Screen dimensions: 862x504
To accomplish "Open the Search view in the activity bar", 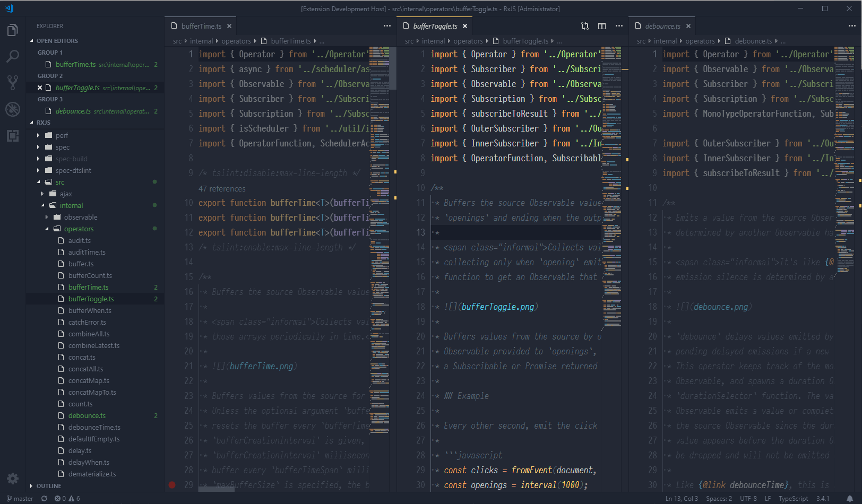I will 13,56.
